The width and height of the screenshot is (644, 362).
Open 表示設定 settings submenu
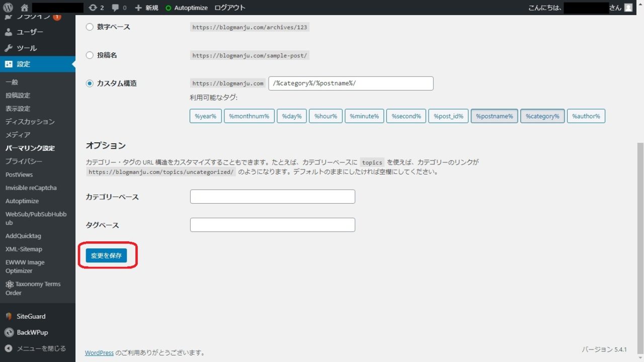click(x=18, y=109)
